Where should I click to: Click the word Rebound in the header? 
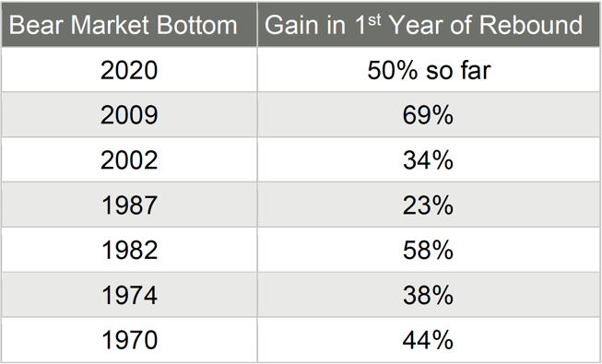tap(531, 25)
